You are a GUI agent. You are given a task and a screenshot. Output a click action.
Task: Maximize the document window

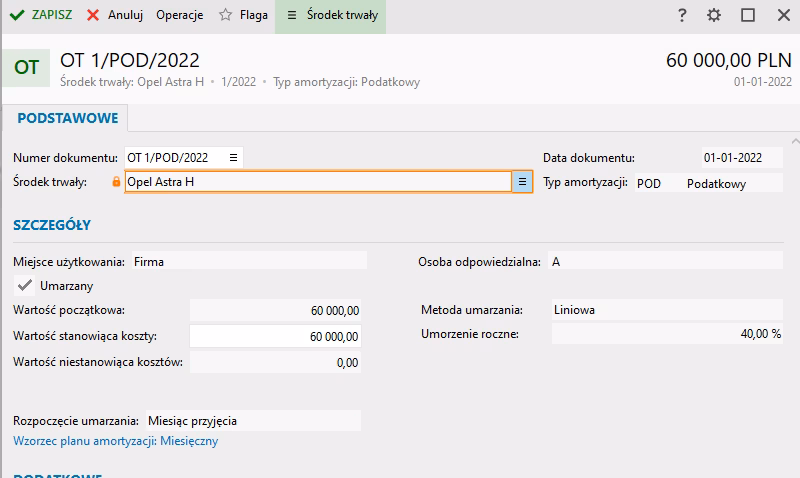pos(747,15)
